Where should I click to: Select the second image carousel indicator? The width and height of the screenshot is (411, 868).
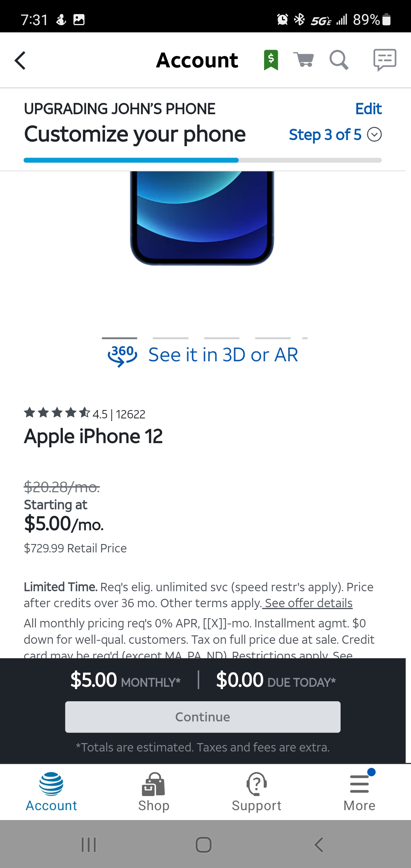[x=170, y=338]
